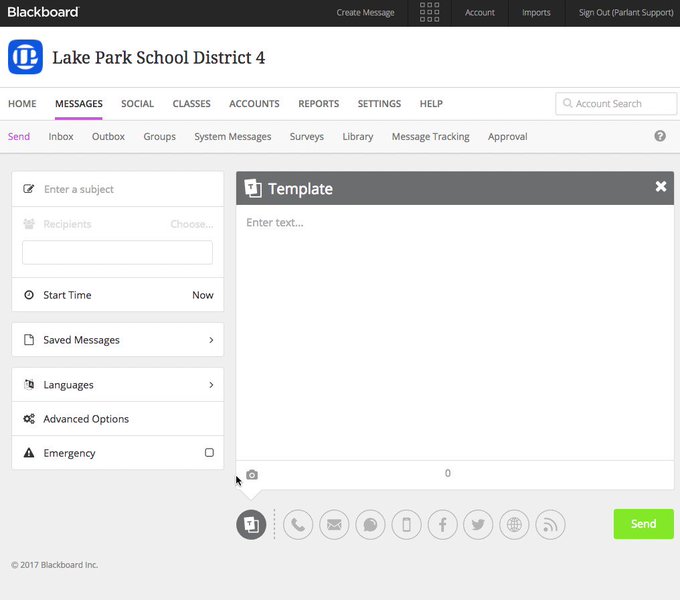Select the Twitter posting icon

[478, 525]
